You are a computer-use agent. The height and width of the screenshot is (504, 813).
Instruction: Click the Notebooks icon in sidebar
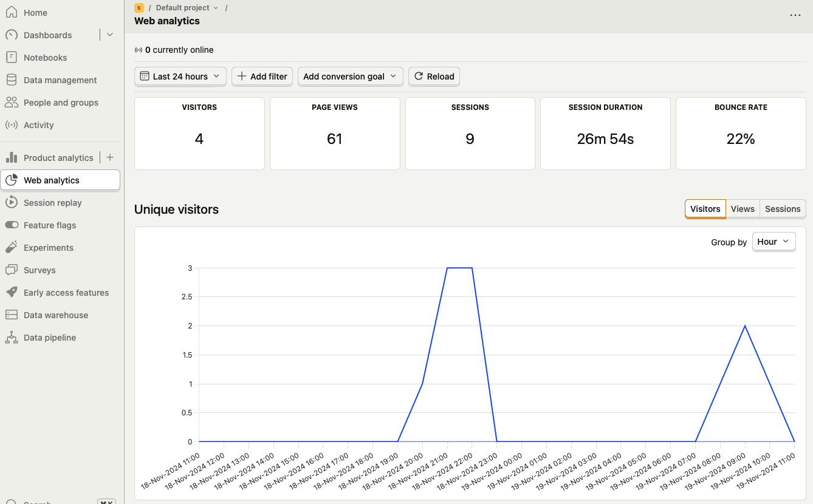(x=12, y=58)
